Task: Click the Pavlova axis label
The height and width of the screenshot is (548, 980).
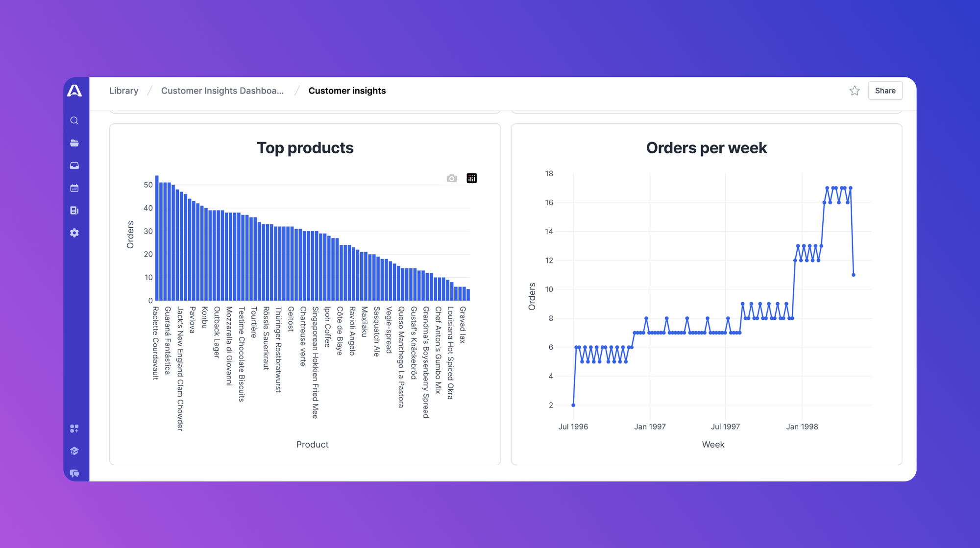Action: [x=192, y=320]
